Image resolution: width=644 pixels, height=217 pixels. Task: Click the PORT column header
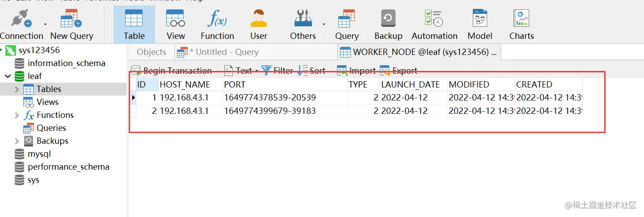285,84
